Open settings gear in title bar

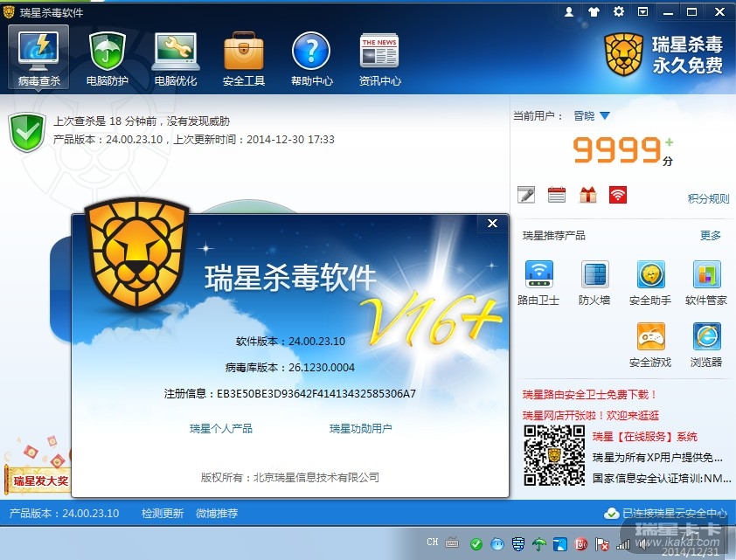(x=619, y=11)
